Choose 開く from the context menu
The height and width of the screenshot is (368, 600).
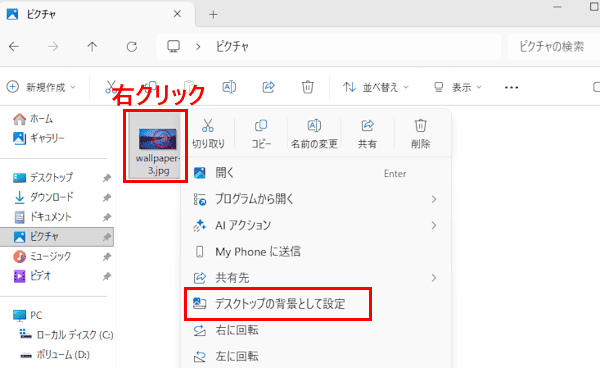[x=316, y=173]
